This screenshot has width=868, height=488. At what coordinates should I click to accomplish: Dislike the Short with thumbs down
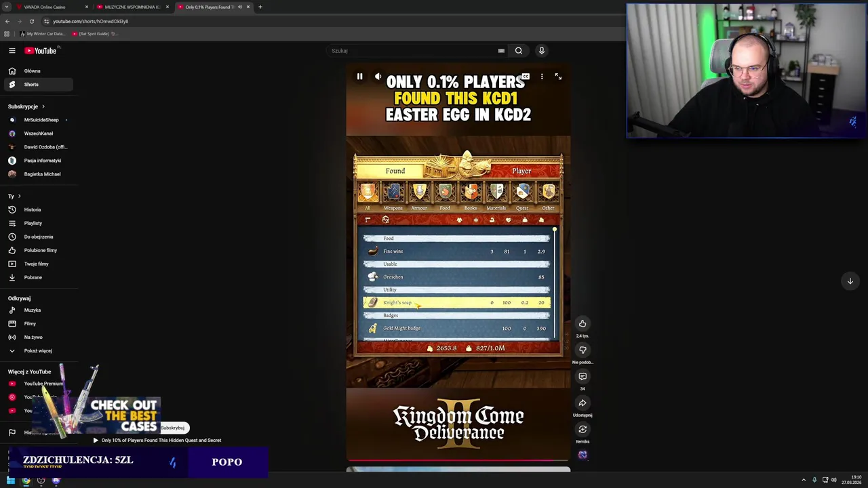[x=583, y=350]
